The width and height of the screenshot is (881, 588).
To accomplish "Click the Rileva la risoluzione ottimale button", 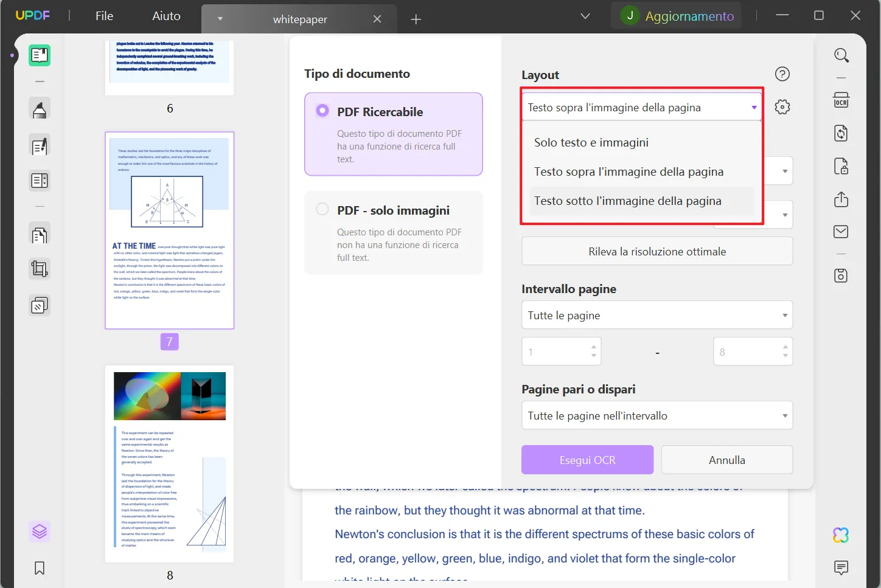I will (656, 251).
